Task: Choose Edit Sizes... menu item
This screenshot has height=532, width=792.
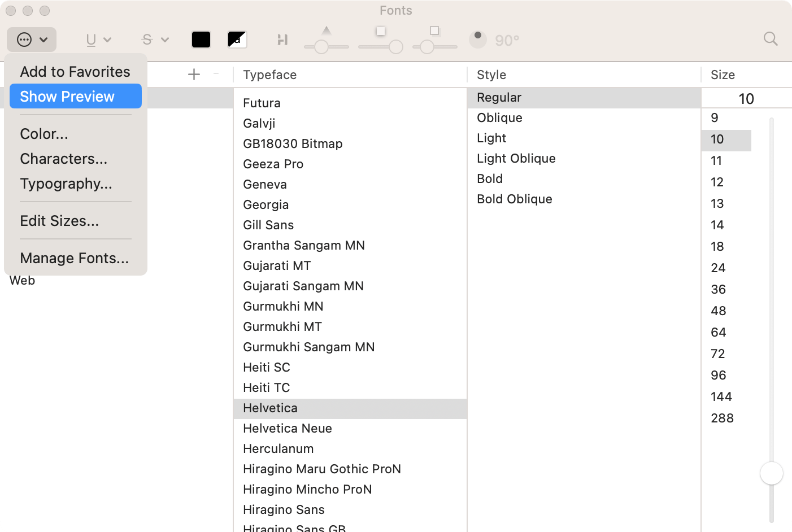Action: pos(76,221)
